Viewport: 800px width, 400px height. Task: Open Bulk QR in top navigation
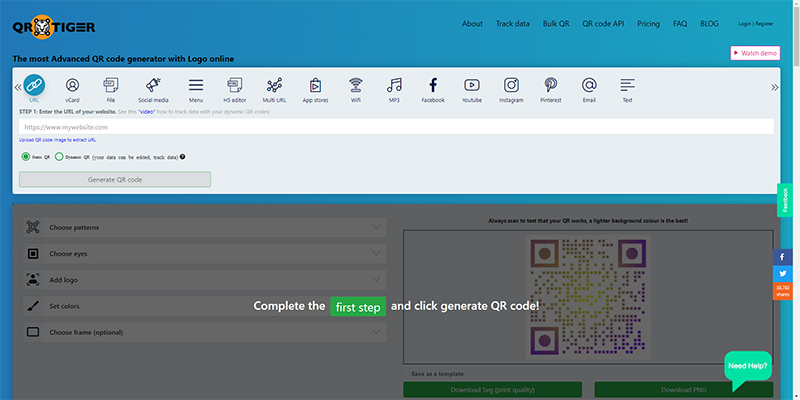[556, 23]
